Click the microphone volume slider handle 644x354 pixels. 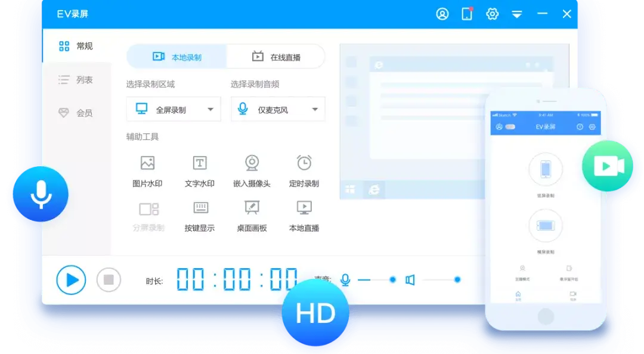392,280
